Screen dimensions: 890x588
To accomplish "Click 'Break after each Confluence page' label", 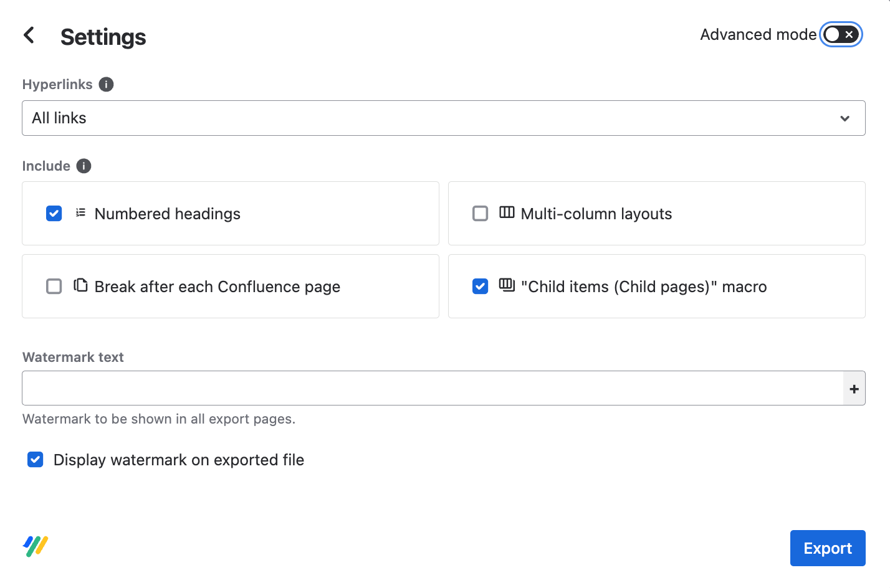I will [x=218, y=287].
